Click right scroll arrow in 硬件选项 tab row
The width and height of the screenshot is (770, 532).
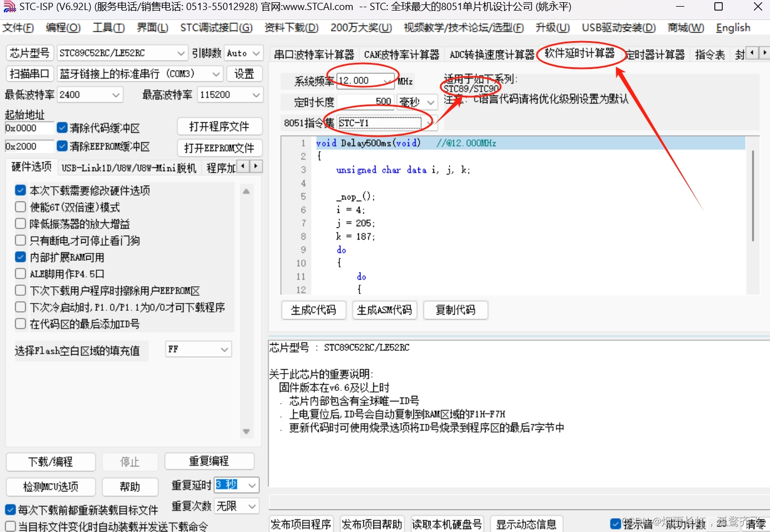[x=255, y=166]
